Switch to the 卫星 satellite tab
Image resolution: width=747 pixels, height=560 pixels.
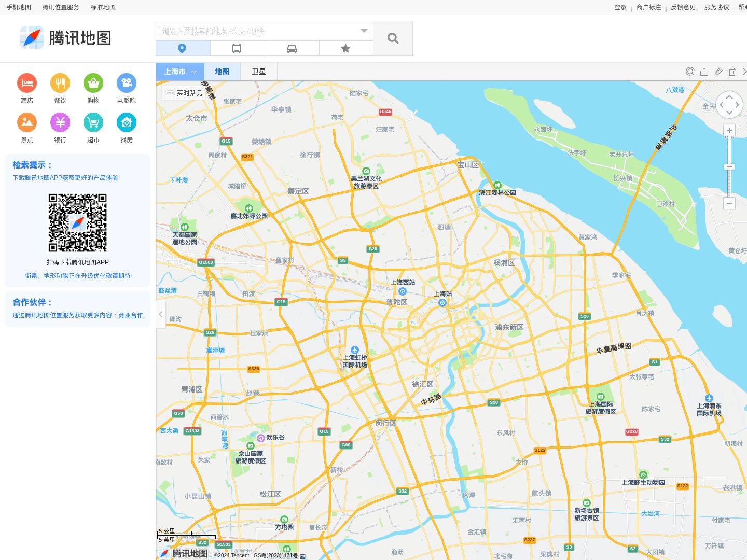[x=259, y=72]
